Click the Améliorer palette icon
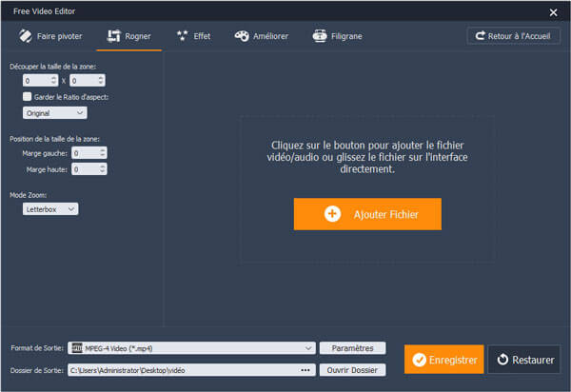 [241, 37]
